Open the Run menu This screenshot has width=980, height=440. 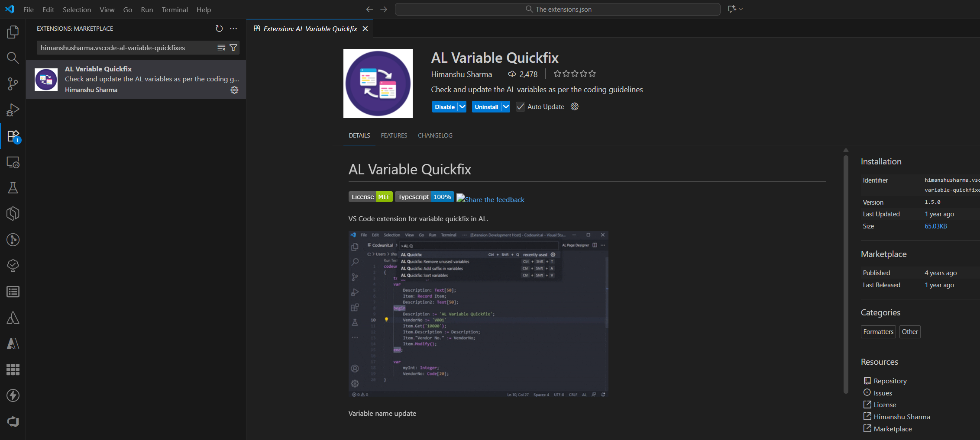(147, 10)
